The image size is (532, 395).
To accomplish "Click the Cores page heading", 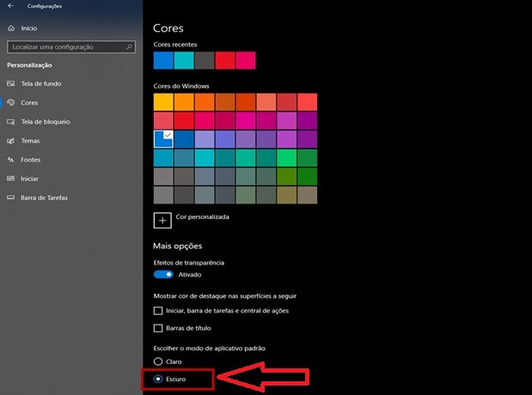I will [168, 28].
